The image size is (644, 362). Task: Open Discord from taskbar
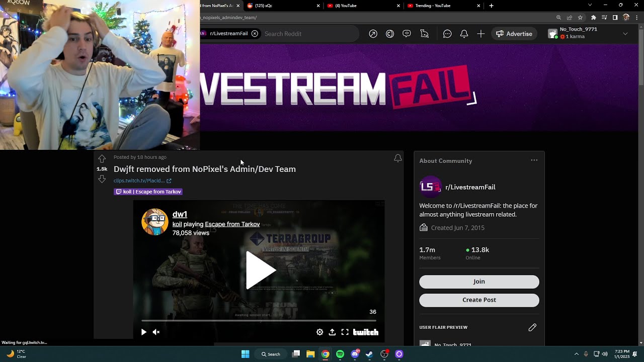click(355, 354)
